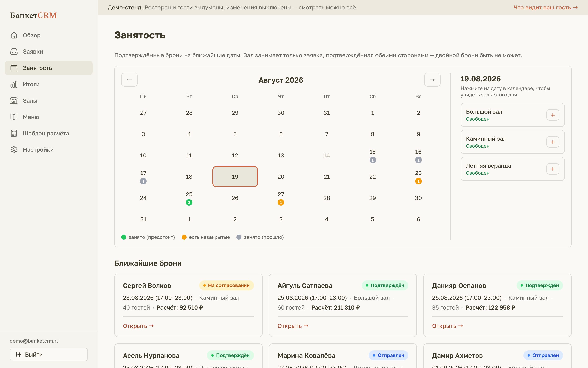Click the name Данияр Оспанов
This screenshot has height=368, width=588.
(459, 286)
